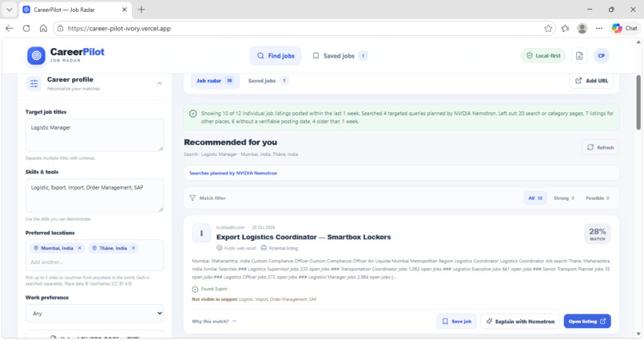The image size is (644, 340).
Task: Open the CP profile avatar
Action: point(602,55)
